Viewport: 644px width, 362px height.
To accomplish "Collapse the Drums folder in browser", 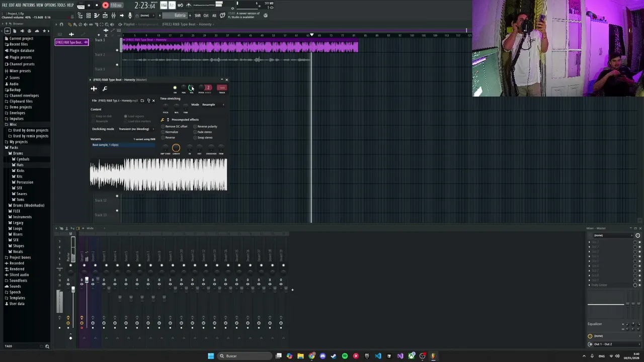I will point(18,153).
